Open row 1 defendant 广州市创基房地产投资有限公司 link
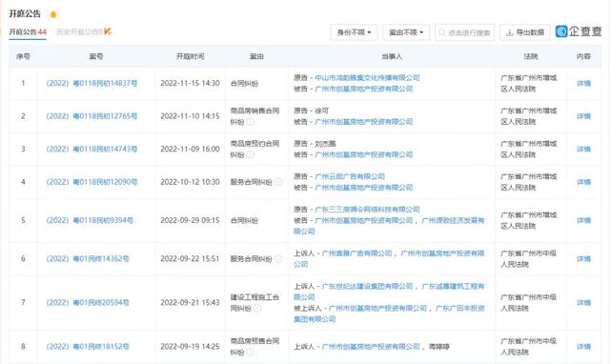This screenshot has width=610, height=364. (x=364, y=89)
